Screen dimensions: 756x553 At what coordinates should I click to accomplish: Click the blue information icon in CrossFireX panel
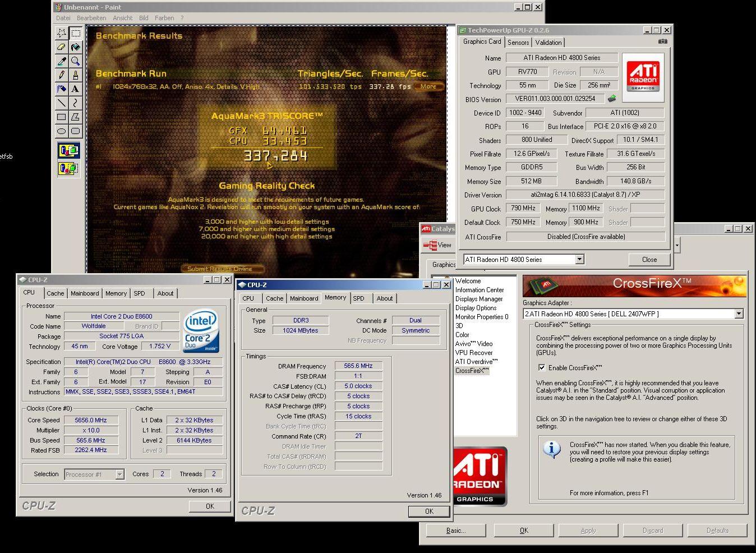click(552, 449)
